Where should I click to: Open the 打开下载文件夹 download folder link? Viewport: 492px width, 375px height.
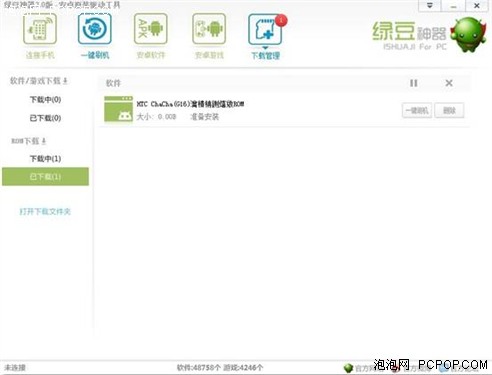tap(45, 211)
